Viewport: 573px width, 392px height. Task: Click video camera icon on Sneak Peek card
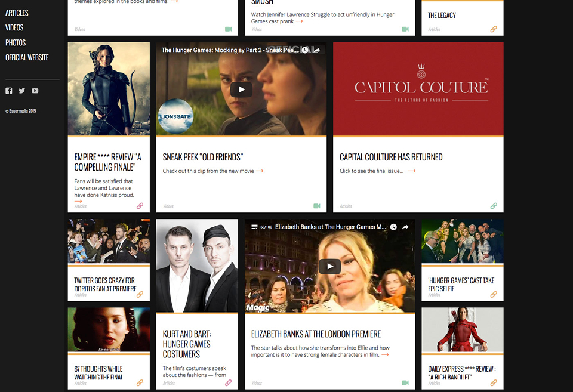pyautogui.click(x=317, y=206)
